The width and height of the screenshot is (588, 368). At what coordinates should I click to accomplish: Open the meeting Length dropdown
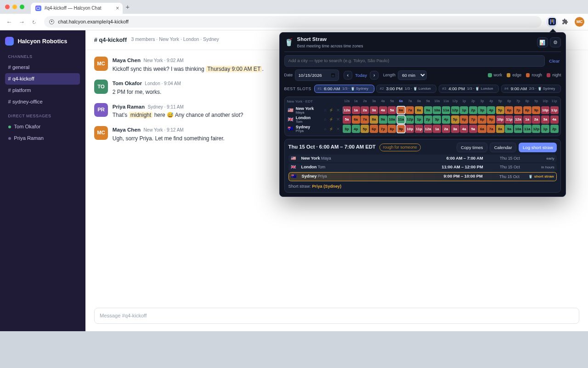pyautogui.click(x=412, y=75)
